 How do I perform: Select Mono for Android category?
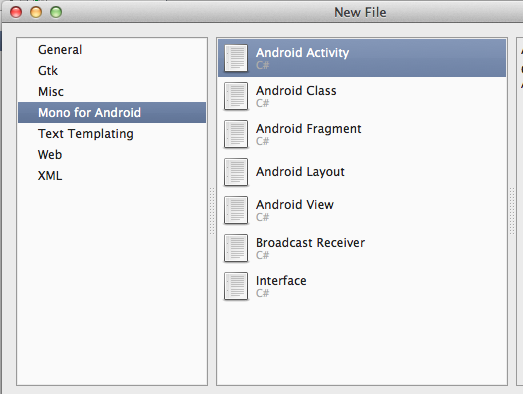click(x=112, y=113)
